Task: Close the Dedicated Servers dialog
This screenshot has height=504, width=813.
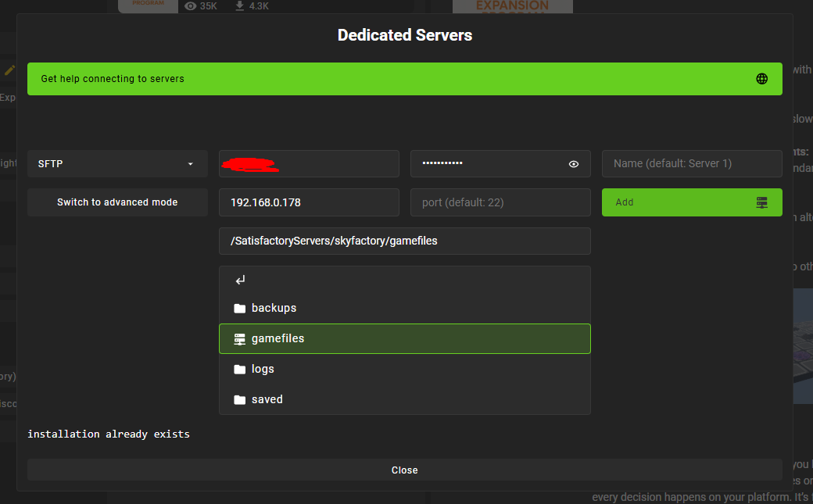Action: [x=405, y=470]
